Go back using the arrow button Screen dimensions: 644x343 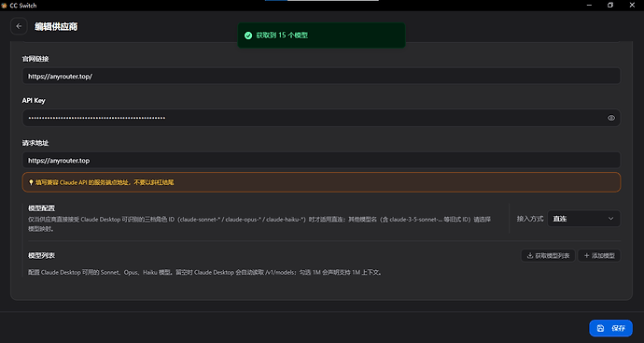(x=19, y=26)
